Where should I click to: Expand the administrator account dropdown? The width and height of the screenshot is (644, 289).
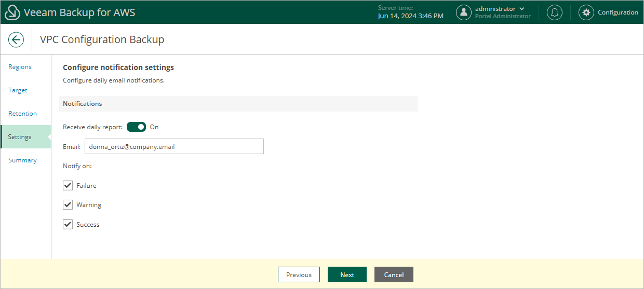521,9
